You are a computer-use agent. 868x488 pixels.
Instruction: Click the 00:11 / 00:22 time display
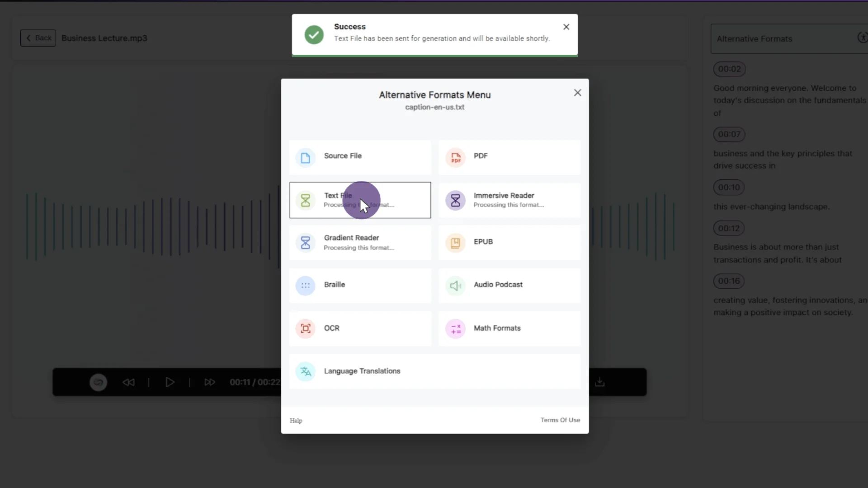[x=255, y=382]
